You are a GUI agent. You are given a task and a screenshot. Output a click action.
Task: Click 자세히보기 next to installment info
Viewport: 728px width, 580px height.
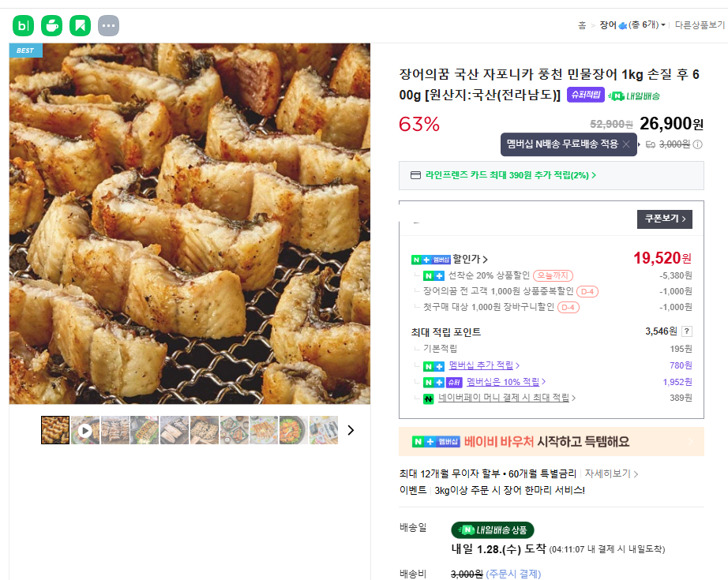pyautogui.click(x=611, y=473)
